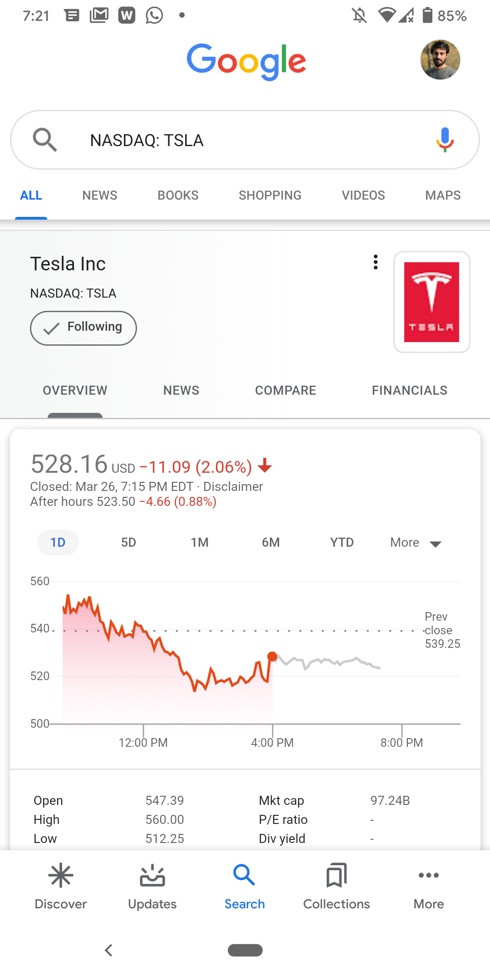Expand the More time ranges dropdown

click(416, 543)
